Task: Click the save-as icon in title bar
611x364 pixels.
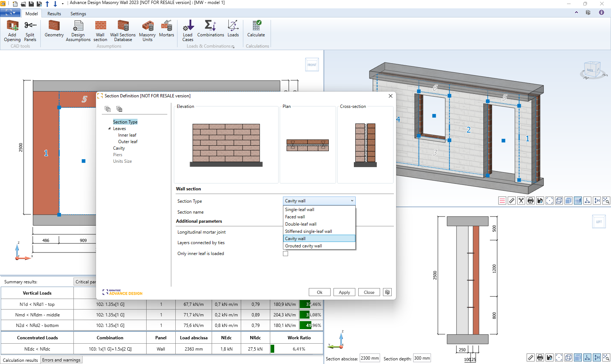Action: pos(39,4)
